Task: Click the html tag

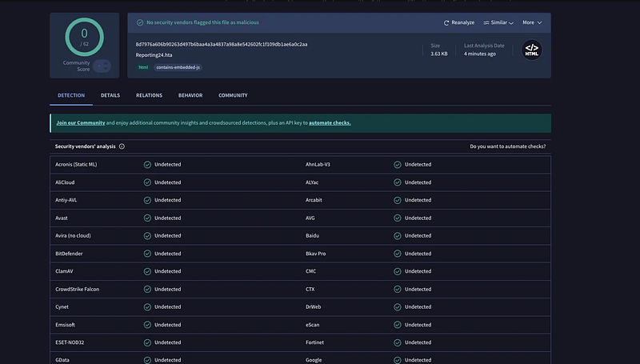Action: (143, 67)
